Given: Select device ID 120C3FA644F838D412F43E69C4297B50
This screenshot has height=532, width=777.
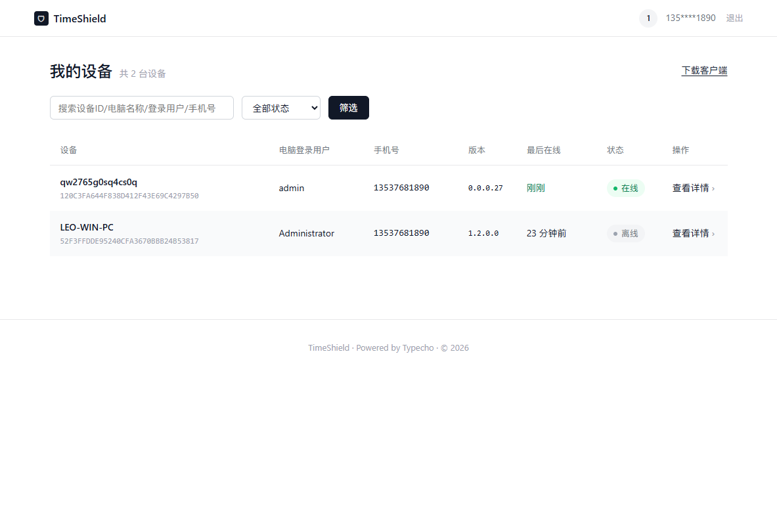Looking at the screenshot, I should (129, 196).
